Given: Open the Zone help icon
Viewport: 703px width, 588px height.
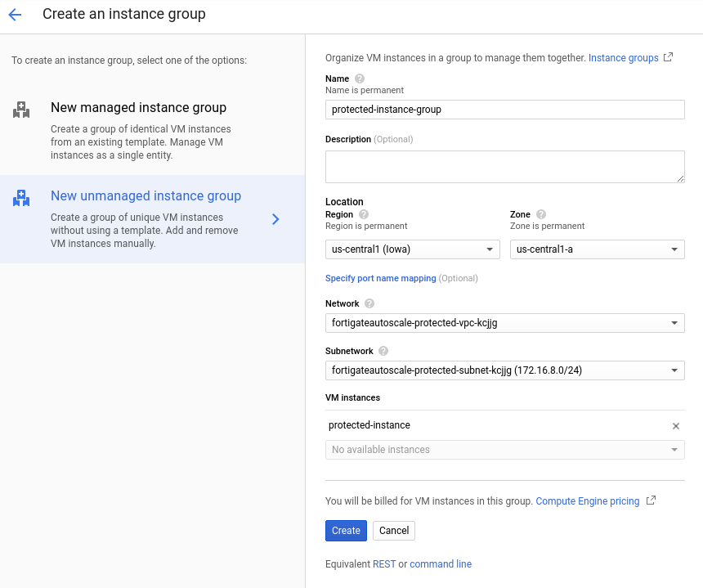Looking at the screenshot, I should point(540,213).
